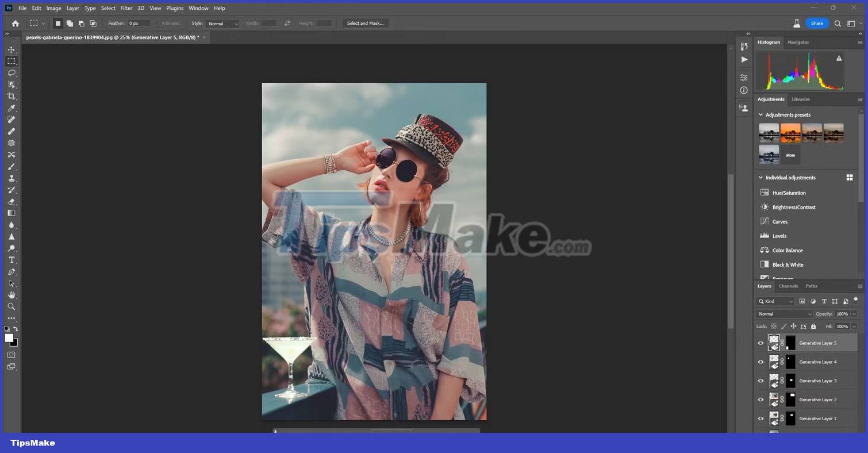Open the Filter menu

[126, 8]
